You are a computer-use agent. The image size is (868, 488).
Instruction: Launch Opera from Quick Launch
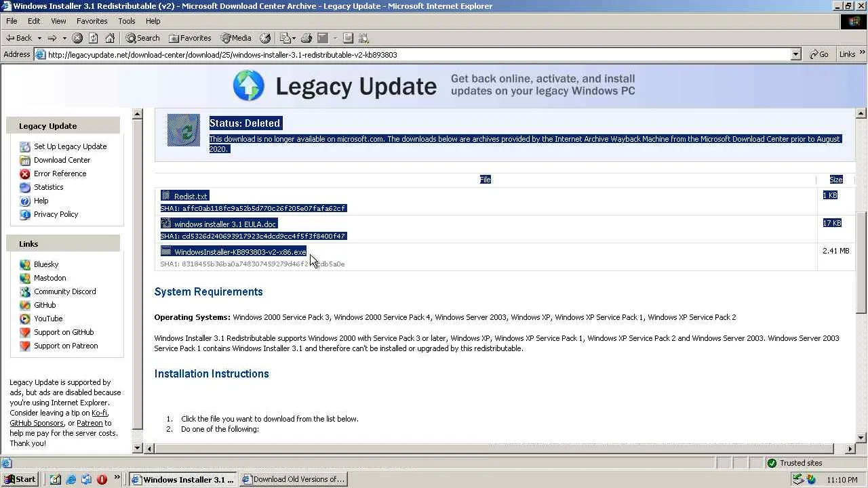tap(102, 479)
